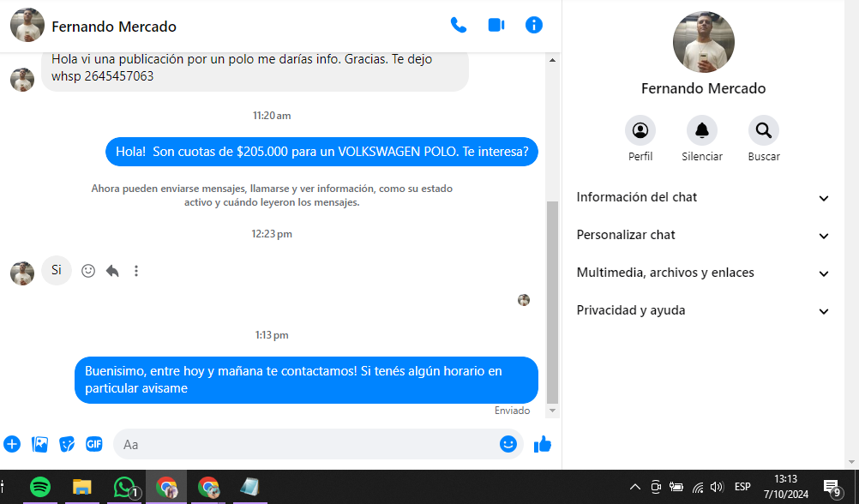This screenshot has height=504, width=859.
Task: Expand Información del chat section
Action: tap(703, 197)
